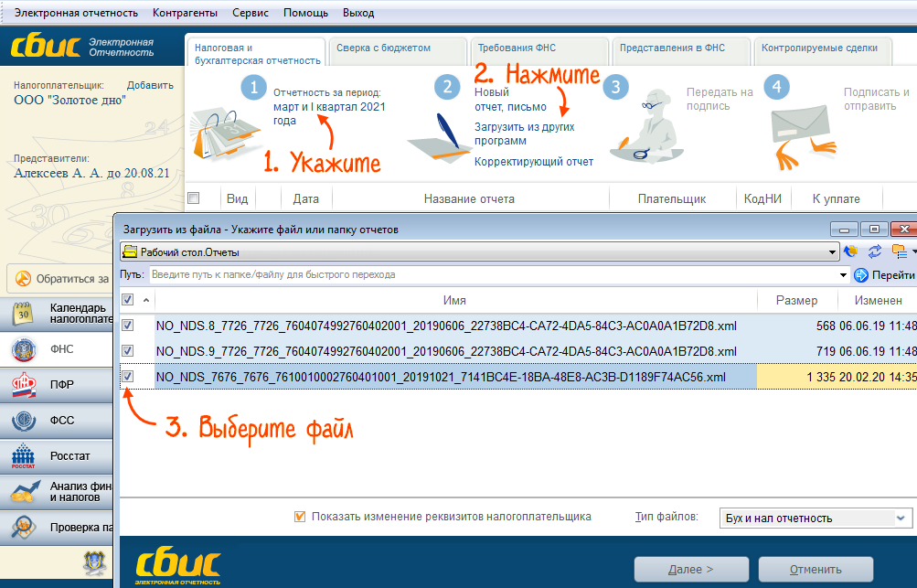Expand the Рабочий стол.Отчеты location dropdown

[832, 252]
